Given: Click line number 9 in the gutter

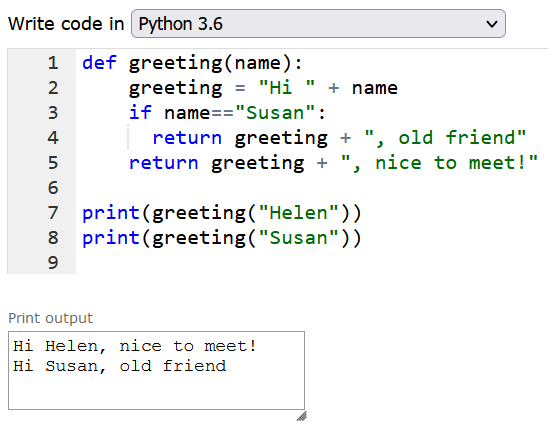Looking at the screenshot, I should [53, 263].
